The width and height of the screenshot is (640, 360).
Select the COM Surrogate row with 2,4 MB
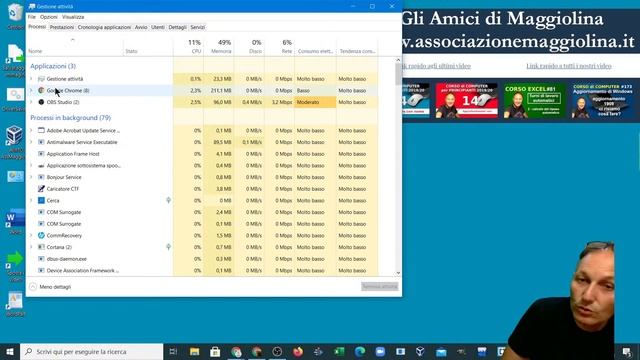click(x=202, y=212)
